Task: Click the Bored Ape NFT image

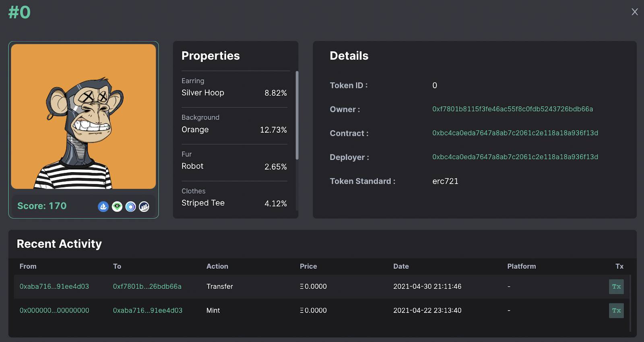Action: (83, 116)
